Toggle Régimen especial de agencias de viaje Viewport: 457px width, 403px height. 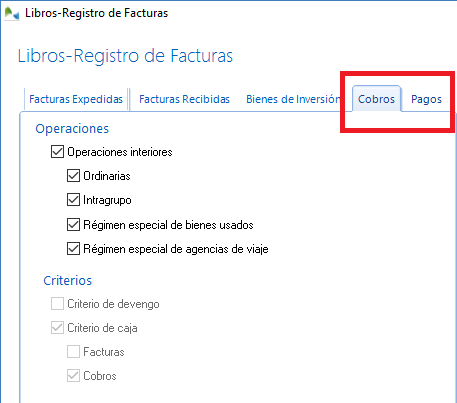tap(73, 249)
